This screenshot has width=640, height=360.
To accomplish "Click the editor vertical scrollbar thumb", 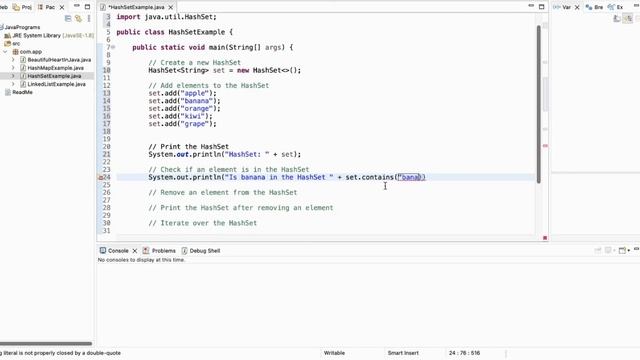I will click(538, 104).
